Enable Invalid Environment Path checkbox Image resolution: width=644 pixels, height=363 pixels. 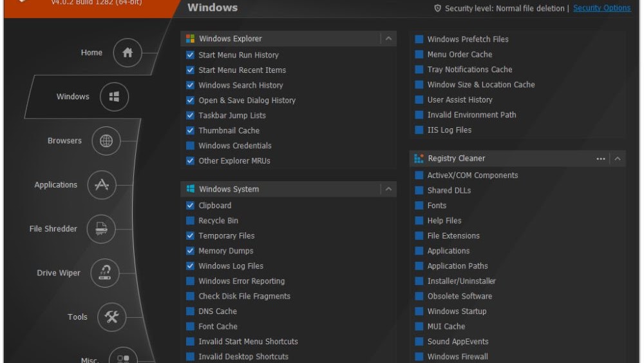[419, 115]
